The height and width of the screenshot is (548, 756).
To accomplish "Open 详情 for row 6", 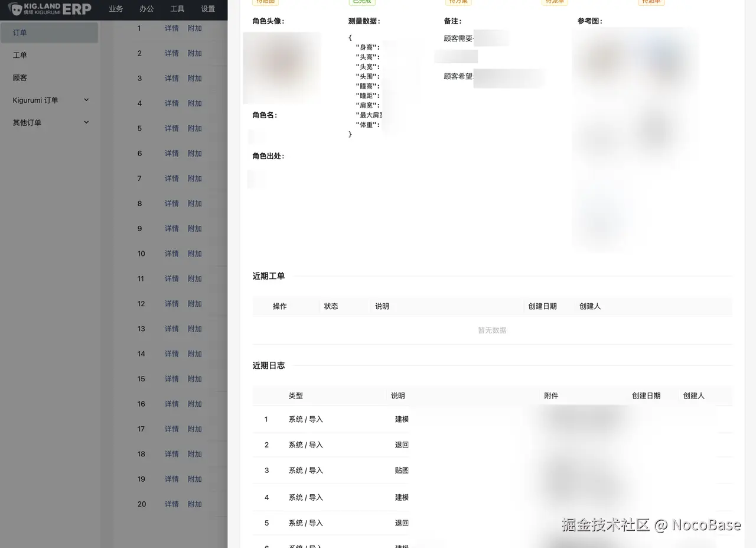I will [x=172, y=153].
